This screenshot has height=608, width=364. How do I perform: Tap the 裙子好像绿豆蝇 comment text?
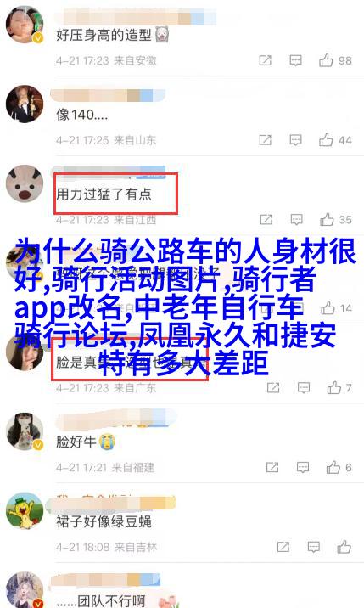coord(104,521)
